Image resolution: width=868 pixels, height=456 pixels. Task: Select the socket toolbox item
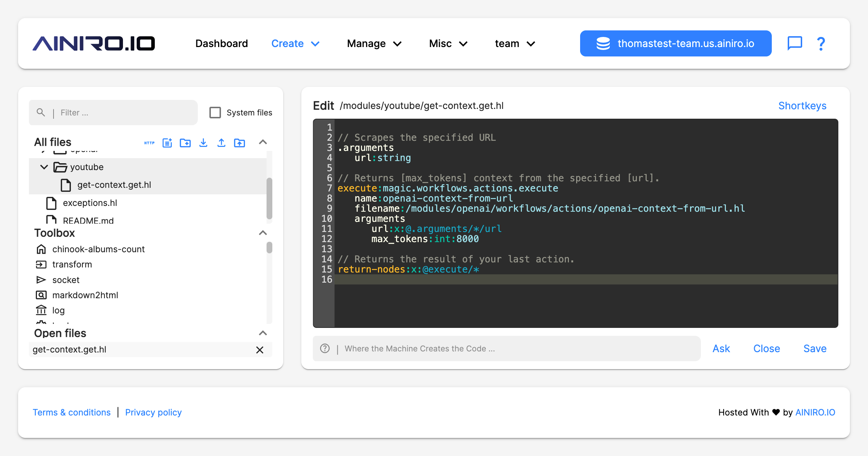click(x=66, y=280)
